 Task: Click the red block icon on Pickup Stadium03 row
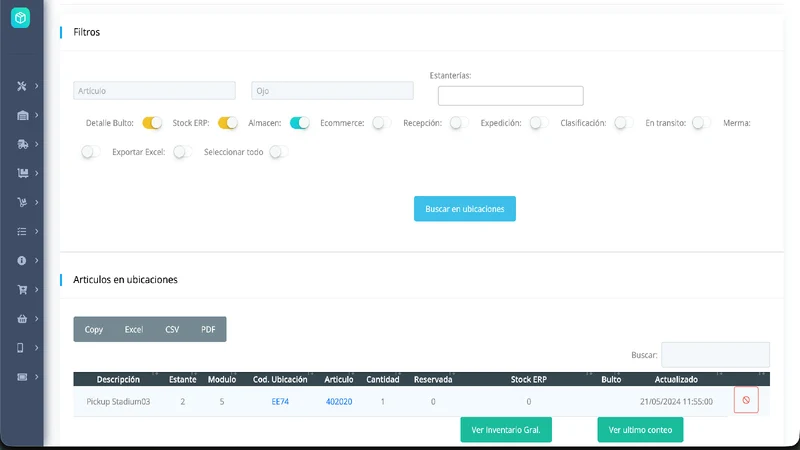pos(746,400)
